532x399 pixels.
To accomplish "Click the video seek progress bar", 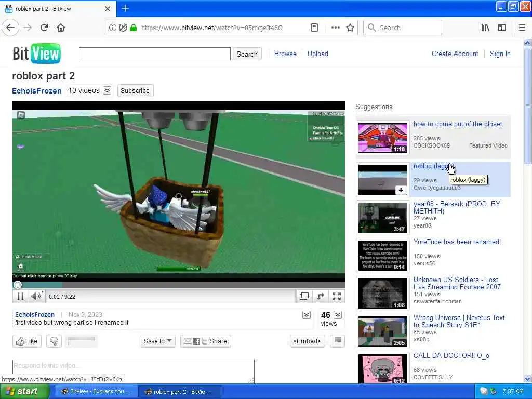I will click(x=179, y=285).
